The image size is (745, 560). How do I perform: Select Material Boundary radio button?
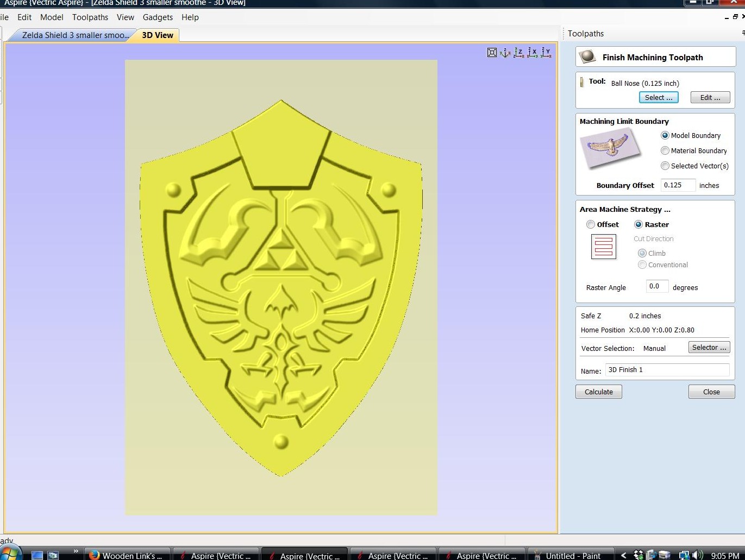[x=665, y=150]
